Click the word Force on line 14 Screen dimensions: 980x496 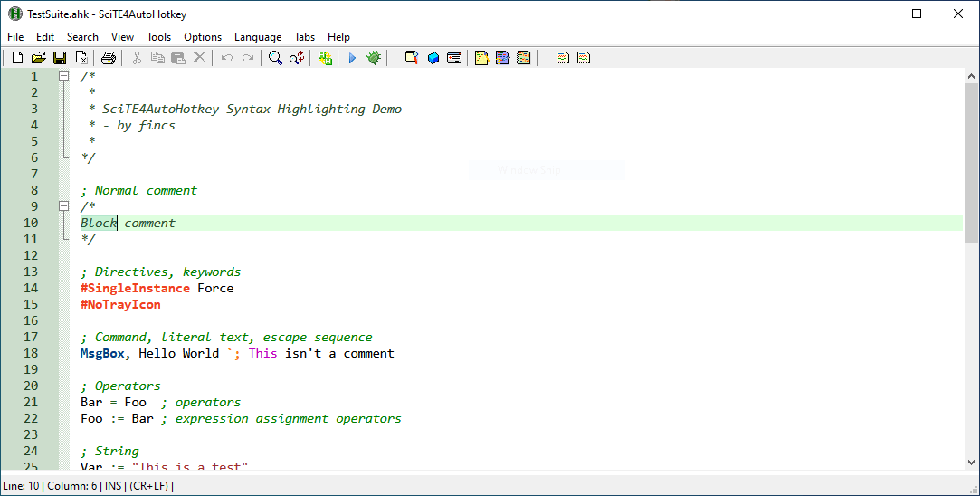pyautogui.click(x=215, y=289)
